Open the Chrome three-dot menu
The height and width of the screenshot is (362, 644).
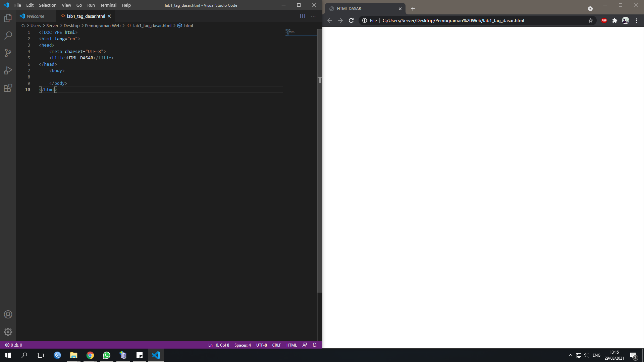[x=636, y=20]
